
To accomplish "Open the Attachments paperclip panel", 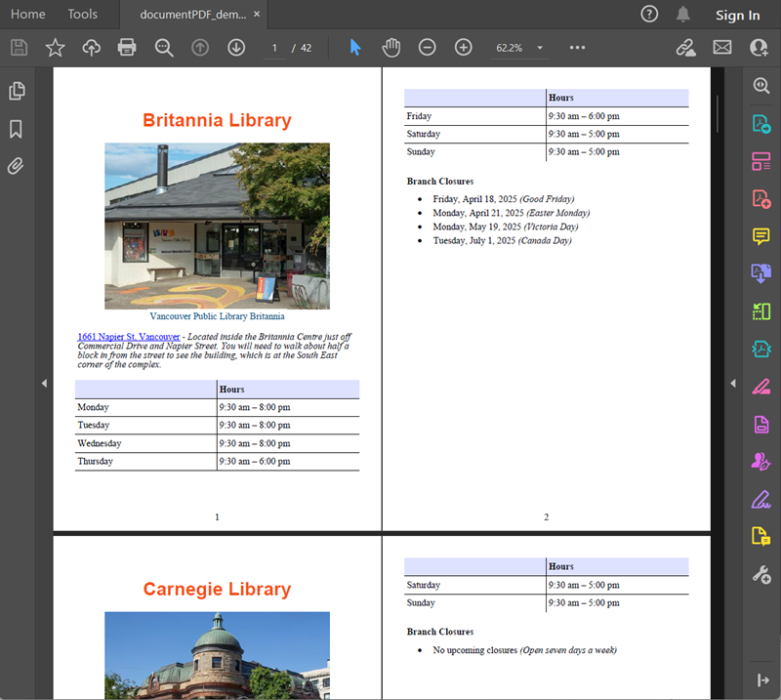I will click(16, 166).
